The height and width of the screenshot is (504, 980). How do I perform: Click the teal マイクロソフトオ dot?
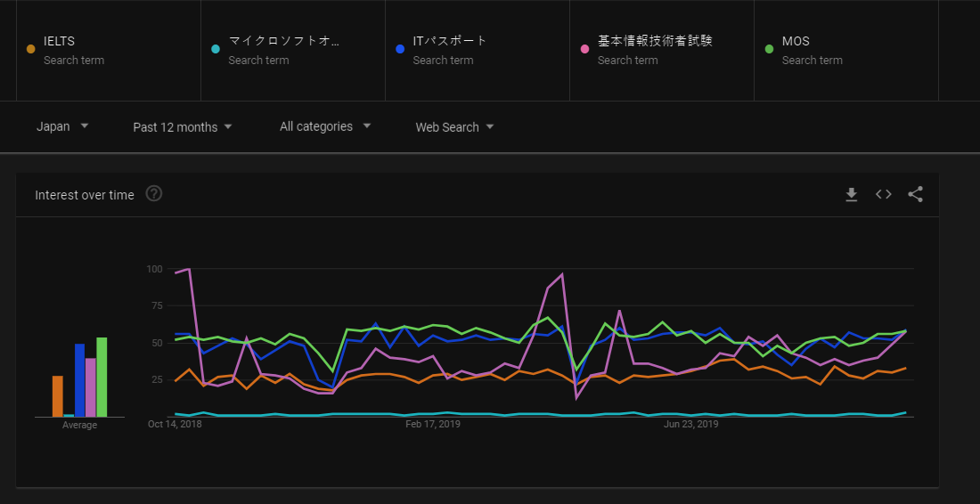[216, 49]
